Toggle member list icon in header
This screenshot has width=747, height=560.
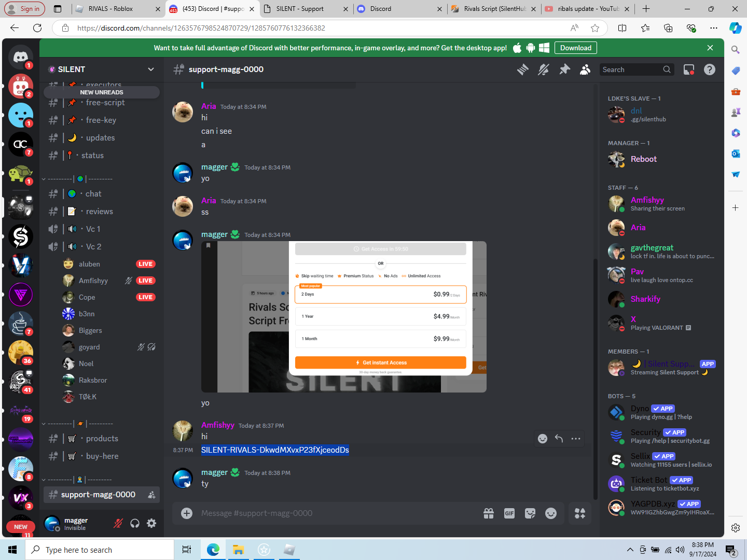pyautogui.click(x=585, y=69)
